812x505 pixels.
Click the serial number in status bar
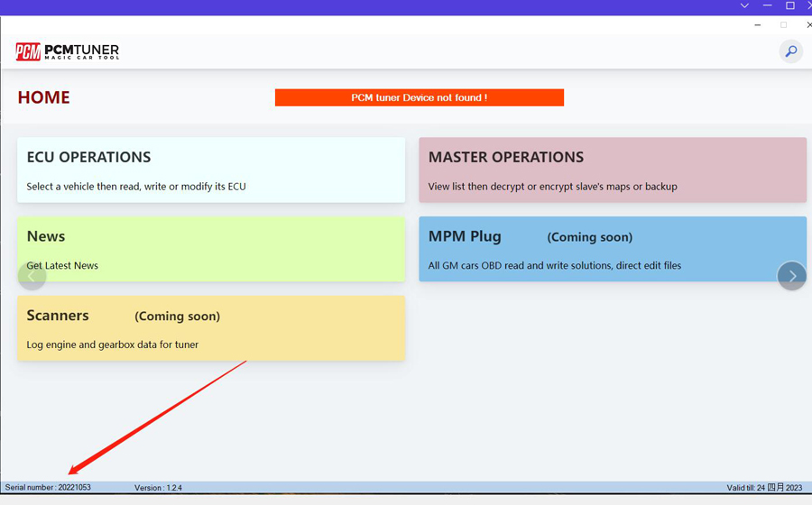pos(49,488)
